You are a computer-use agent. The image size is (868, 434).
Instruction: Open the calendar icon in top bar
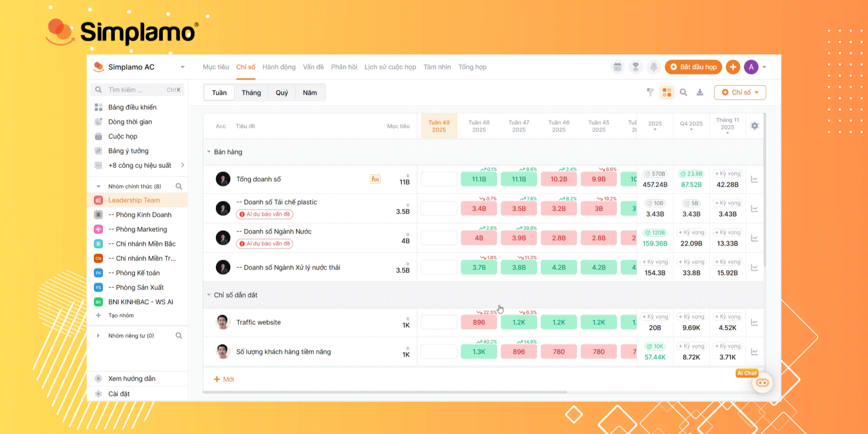tap(617, 67)
